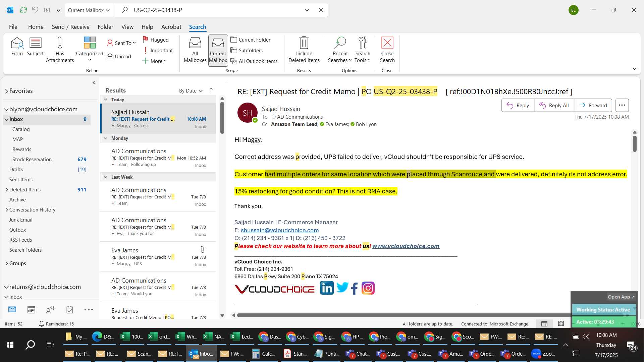The image size is (644, 362).
Task: Open the File menu
Action: [x=13, y=27]
